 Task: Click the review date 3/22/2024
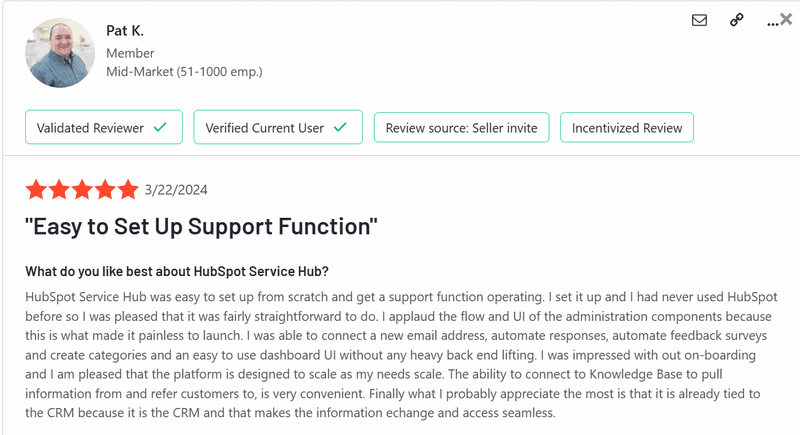[x=176, y=190]
